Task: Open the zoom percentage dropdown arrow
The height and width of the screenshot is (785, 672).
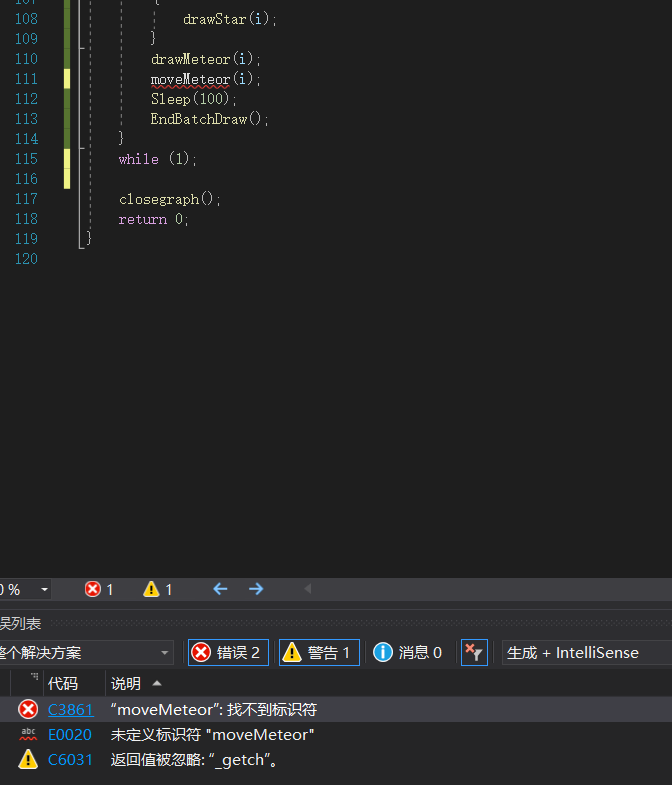Action: (x=45, y=589)
